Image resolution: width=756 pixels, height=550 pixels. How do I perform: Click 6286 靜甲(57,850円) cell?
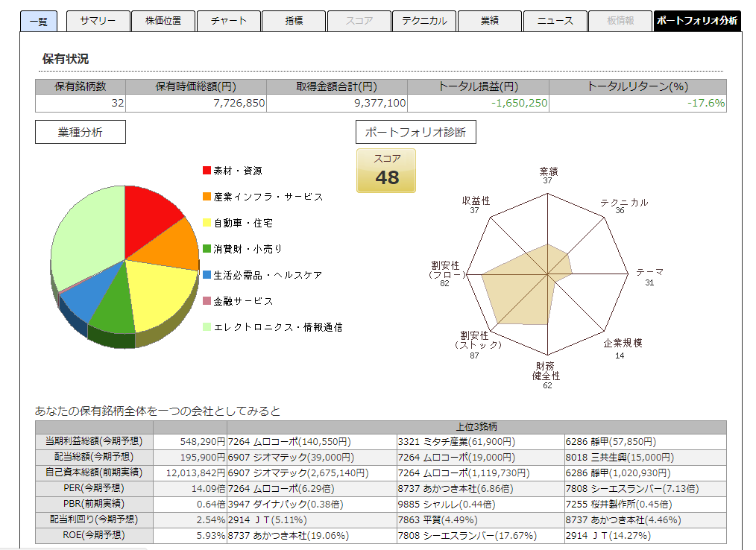tap(645, 441)
